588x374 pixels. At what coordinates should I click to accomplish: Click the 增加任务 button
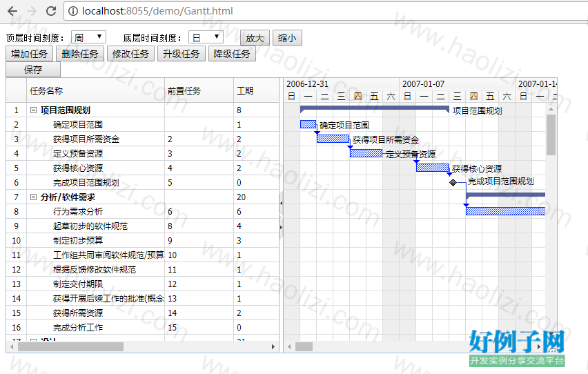tap(29, 54)
